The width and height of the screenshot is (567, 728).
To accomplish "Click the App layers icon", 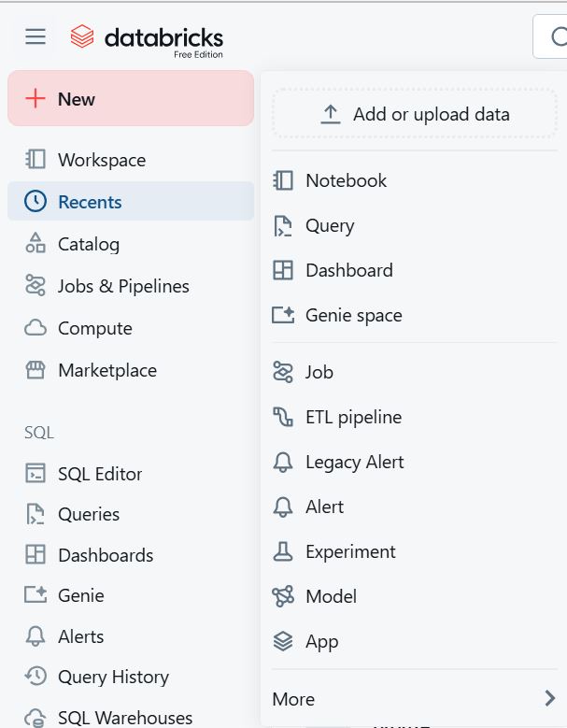I will click(x=283, y=641).
